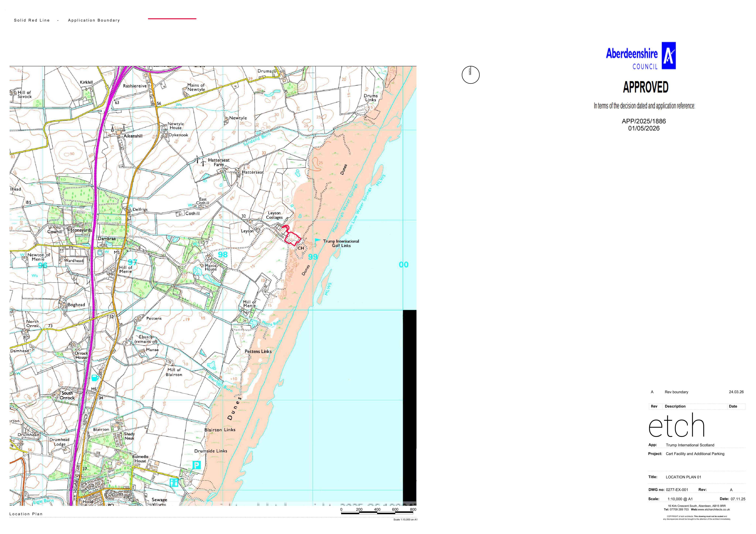
Task: Click the revision date 24.03.26
Action: coord(736,392)
